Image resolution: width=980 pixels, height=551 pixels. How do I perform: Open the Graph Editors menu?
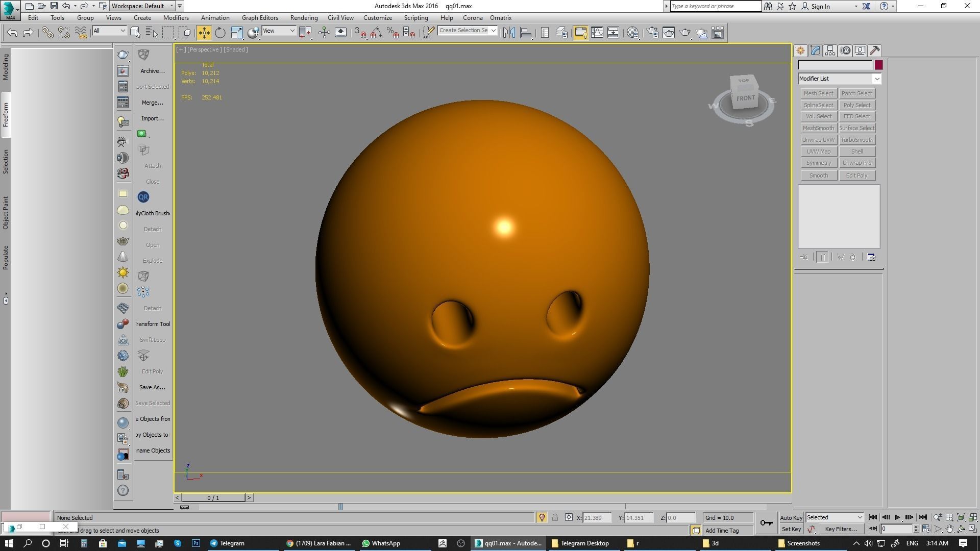[x=260, y=18]
